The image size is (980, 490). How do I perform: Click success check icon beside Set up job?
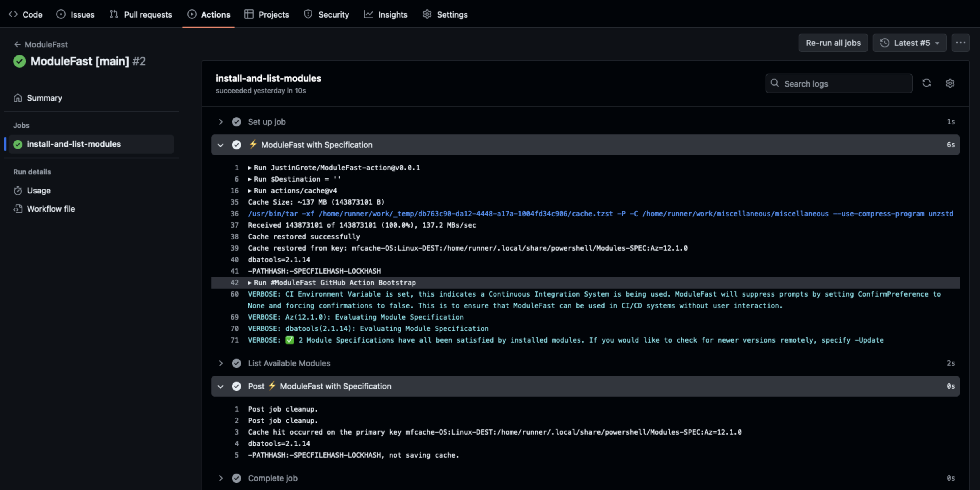tap(237, 122)
